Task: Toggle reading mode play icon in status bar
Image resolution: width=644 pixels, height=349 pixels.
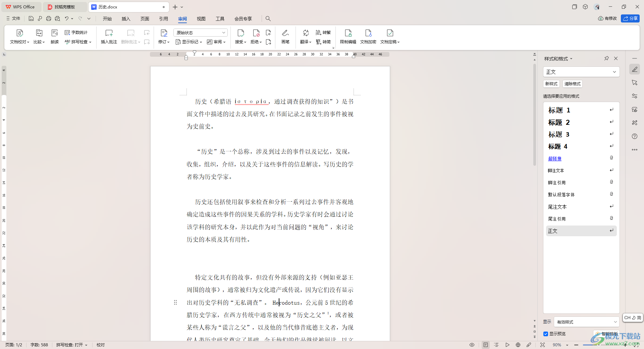Action: [507, 345]
